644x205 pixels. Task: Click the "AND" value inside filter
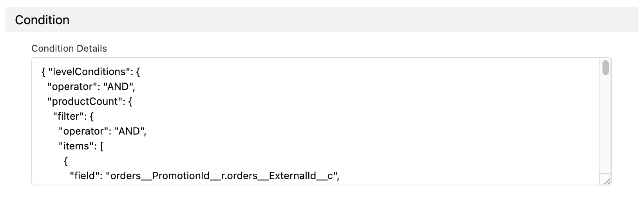128,131
